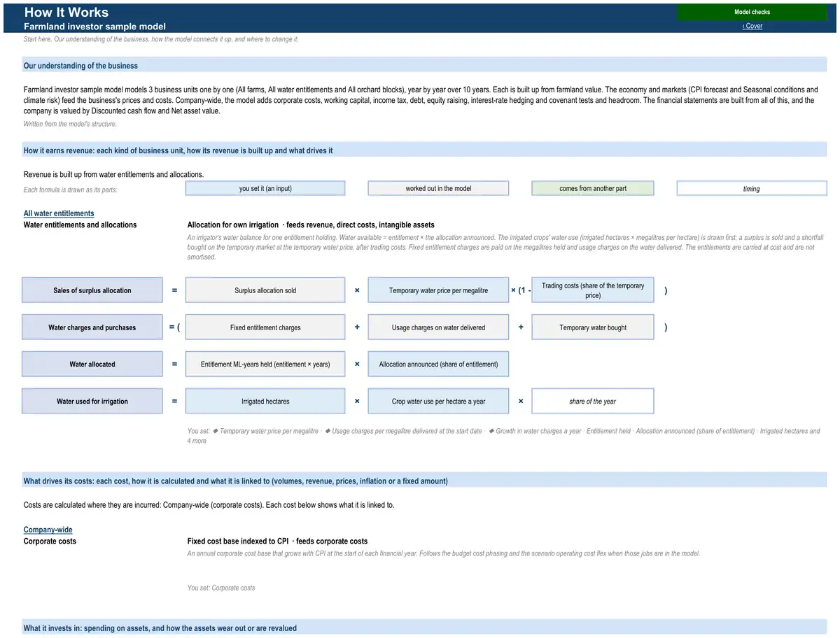Select 'Each formula is drawn as its parts:' text
The image size is (840, 638).
click(x=70, y=190)
